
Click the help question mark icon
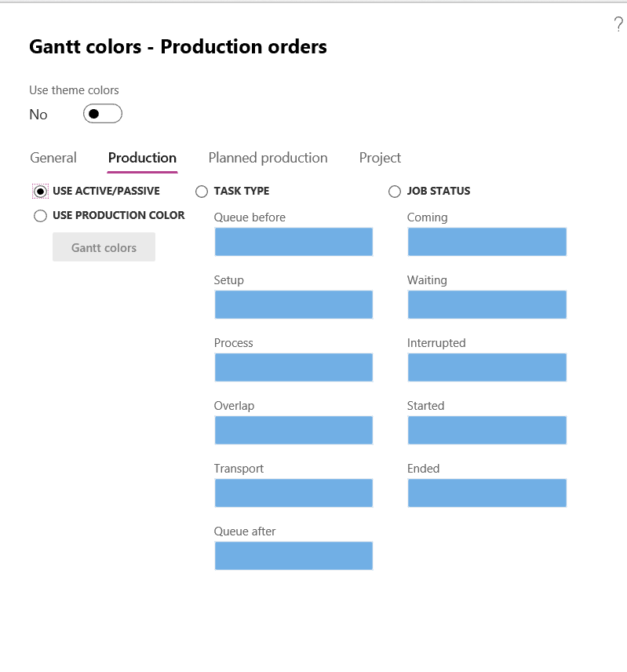click(x=618, y=25)
